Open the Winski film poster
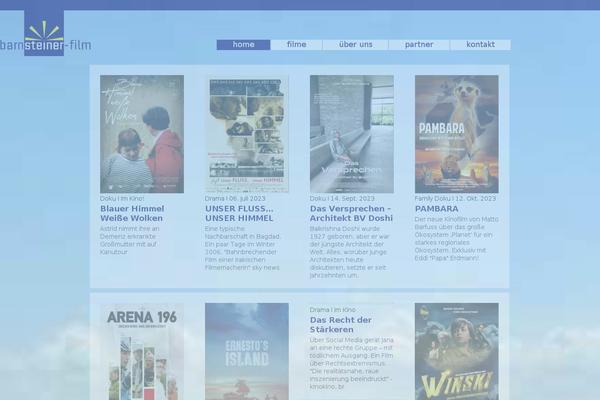This screenshot has width=600, height=400. (457, 351)
